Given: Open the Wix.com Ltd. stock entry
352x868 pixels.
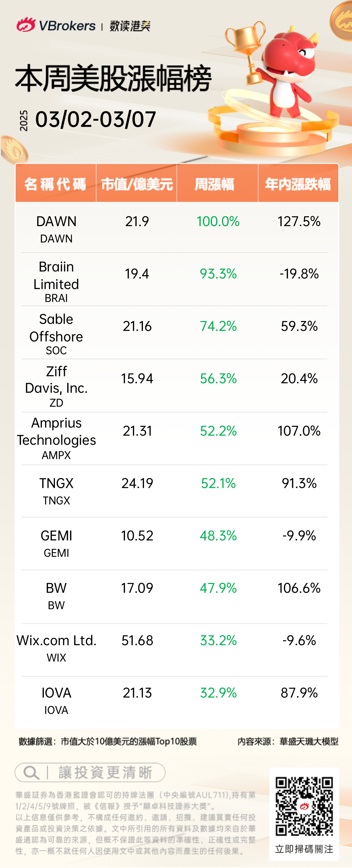Looking at the screenshot, I should click(x=56, y=641).
